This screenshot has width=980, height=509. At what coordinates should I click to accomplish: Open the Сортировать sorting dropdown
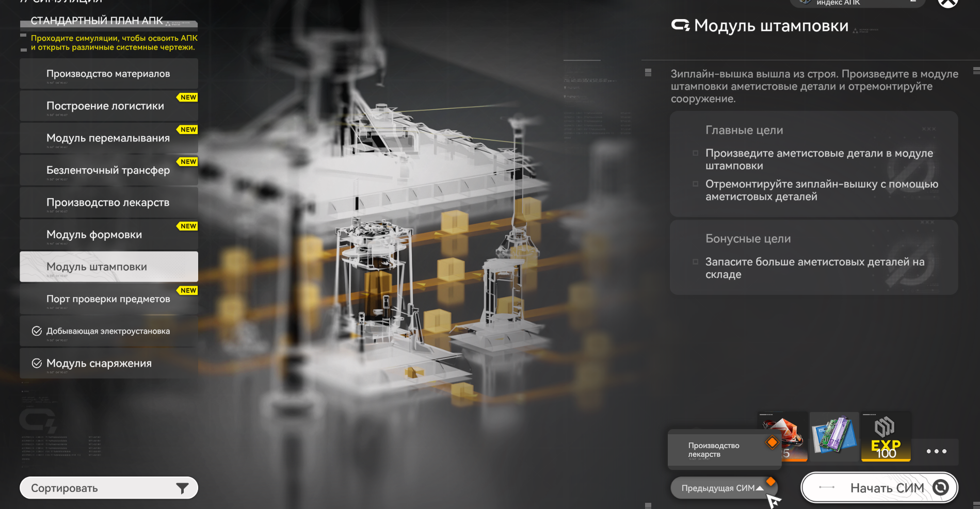(108, 488)
